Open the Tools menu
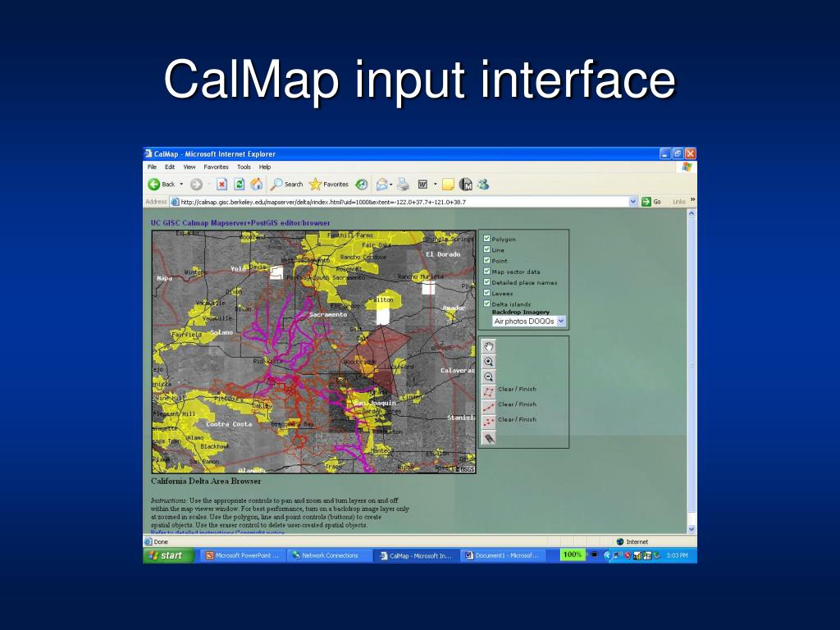The width and height of the screenshot is (840, 630). click(244, 167)
